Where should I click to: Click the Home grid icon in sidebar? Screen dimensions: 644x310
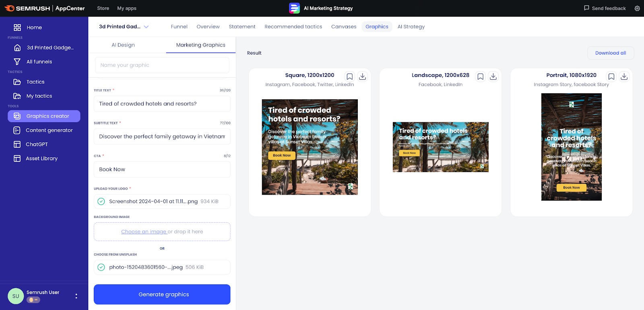pos(17,27)
